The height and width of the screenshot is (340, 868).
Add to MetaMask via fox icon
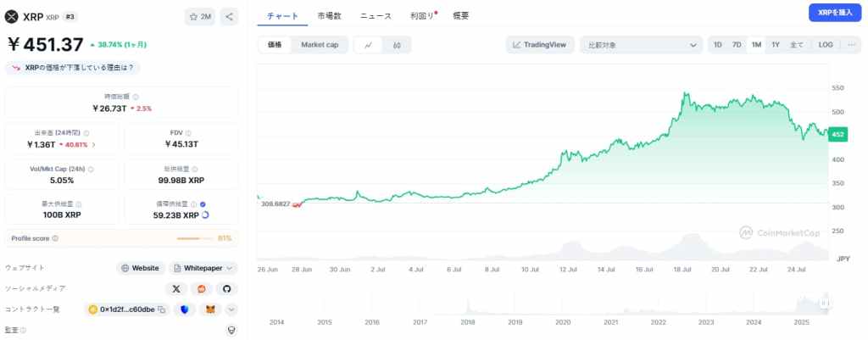pos(210,309)
